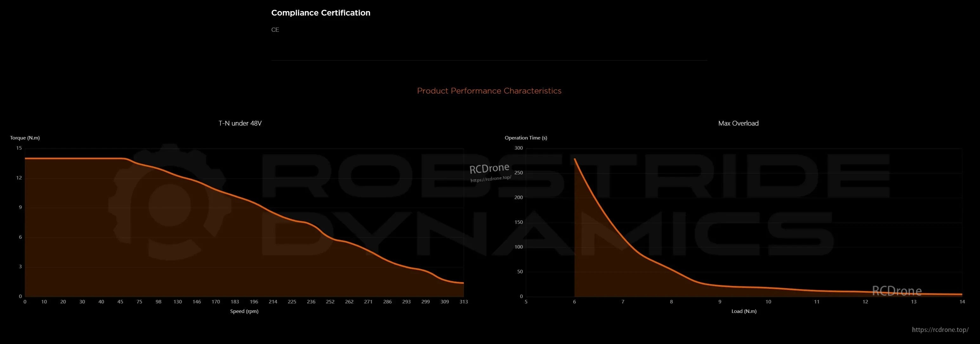Select the 14 tick on Load axis
980x344 pixels.
pos(963,302)
